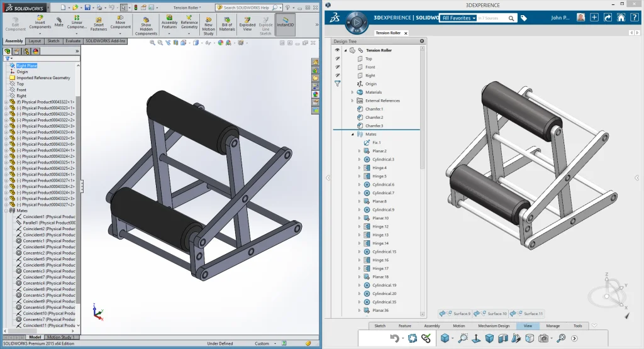Click the tag icon beside search box

(x=524, y=18)
